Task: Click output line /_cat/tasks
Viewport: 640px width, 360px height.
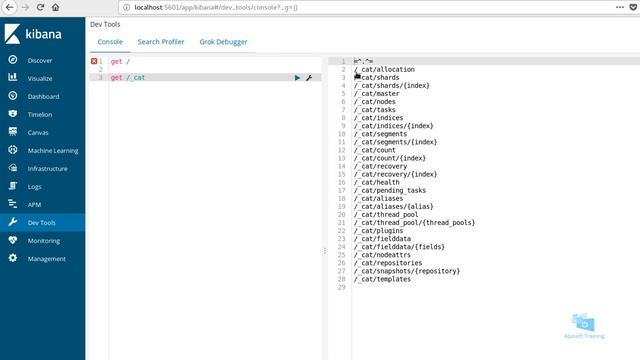Action: tap(375, 110)
